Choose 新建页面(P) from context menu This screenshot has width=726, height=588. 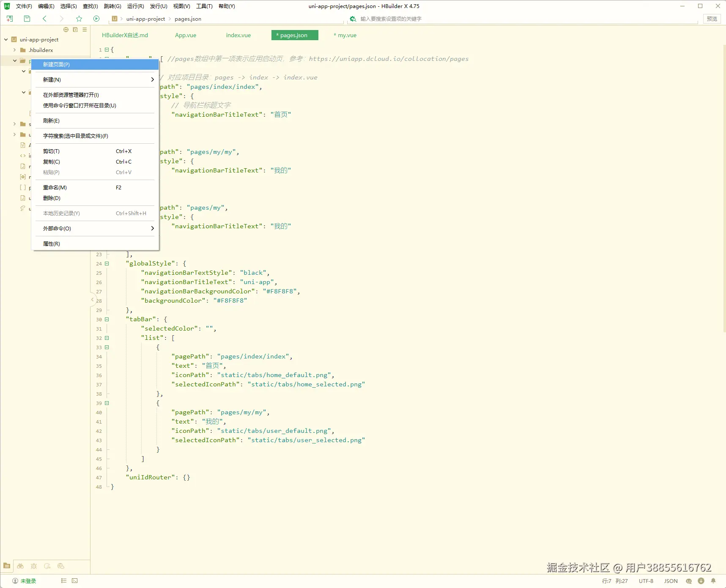tap(95, 64)
